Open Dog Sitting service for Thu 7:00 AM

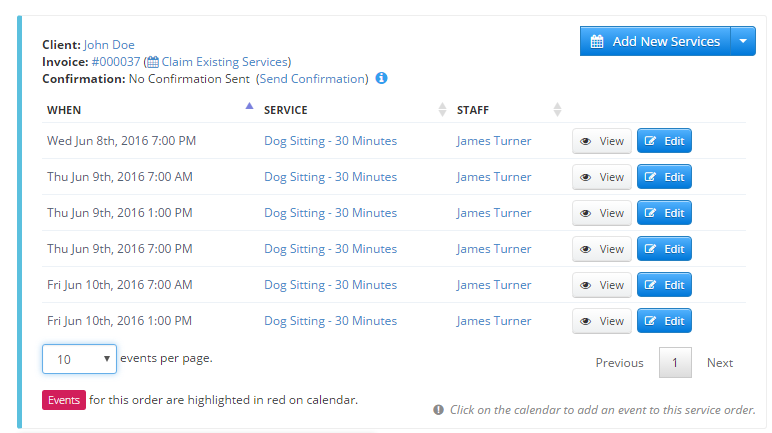coord(330,177)
